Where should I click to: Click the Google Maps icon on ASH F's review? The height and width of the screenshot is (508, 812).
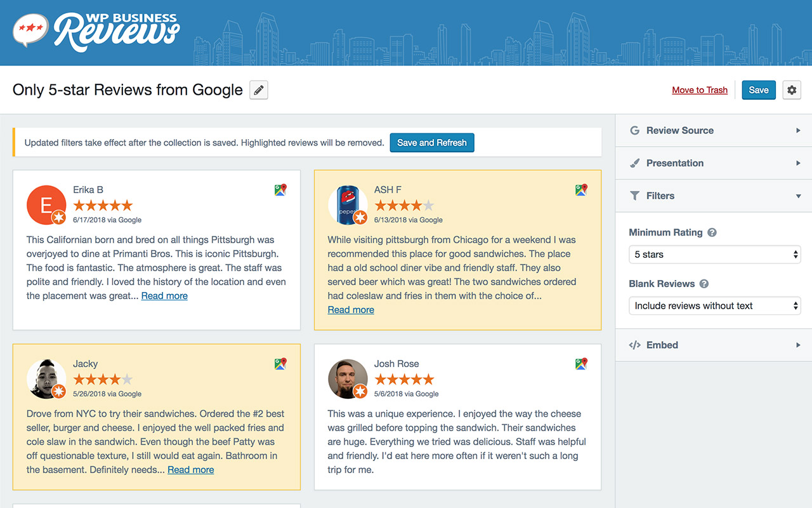581,190
